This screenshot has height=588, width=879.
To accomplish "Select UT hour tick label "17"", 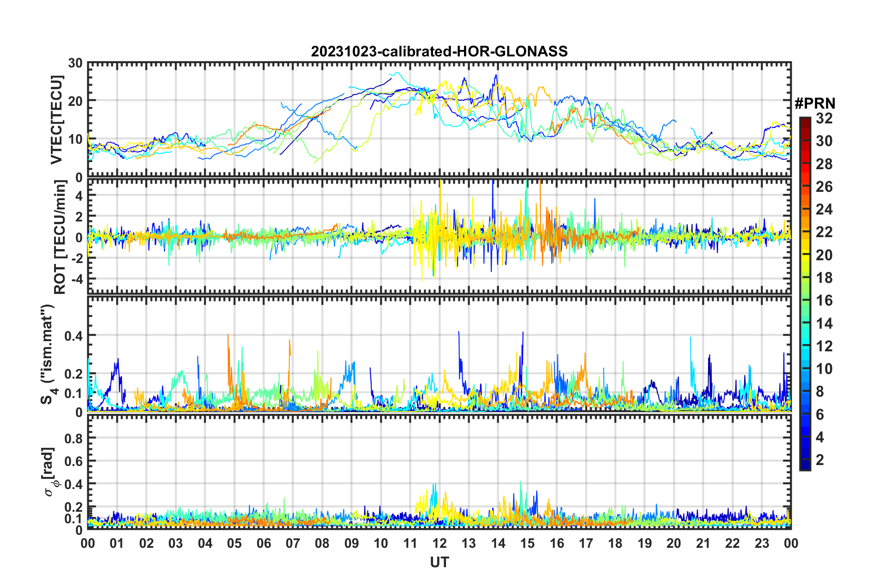I will pyautogui.click(x=586, y=543).
